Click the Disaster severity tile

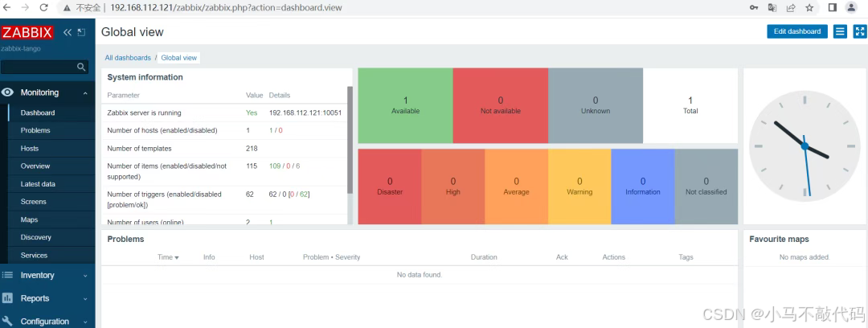(x=390, y=187)
